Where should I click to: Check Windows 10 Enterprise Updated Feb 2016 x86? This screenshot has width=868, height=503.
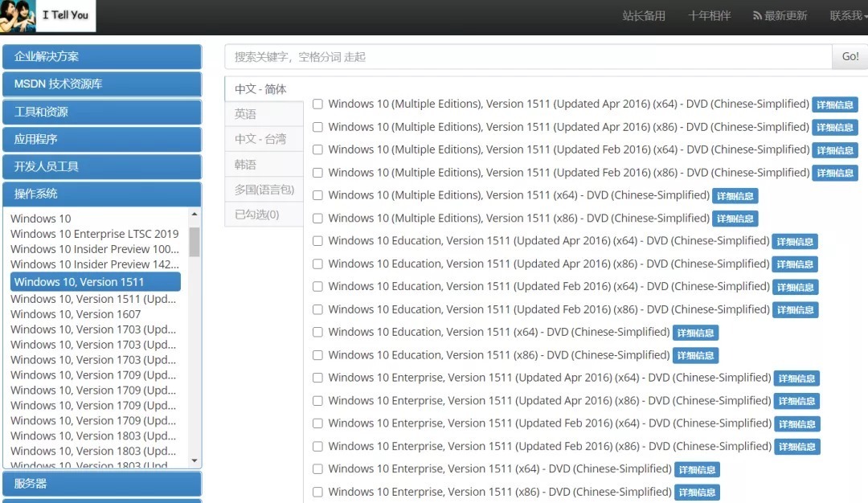pyautogui.click(x=317, y=447)
